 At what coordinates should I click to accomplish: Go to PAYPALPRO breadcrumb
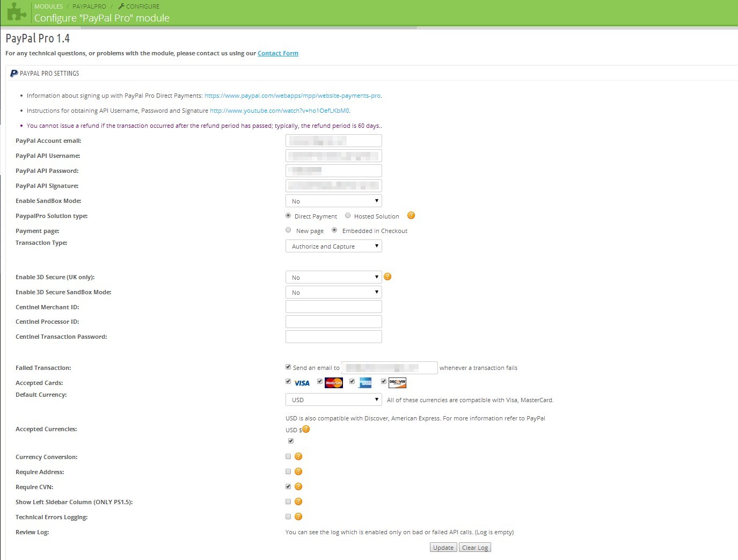[x=89, y=6]
